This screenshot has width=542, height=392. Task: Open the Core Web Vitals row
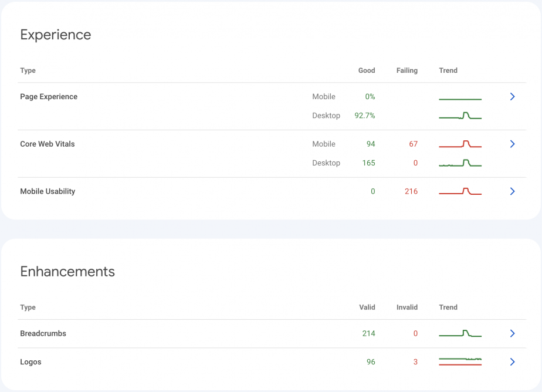point(272,154)
